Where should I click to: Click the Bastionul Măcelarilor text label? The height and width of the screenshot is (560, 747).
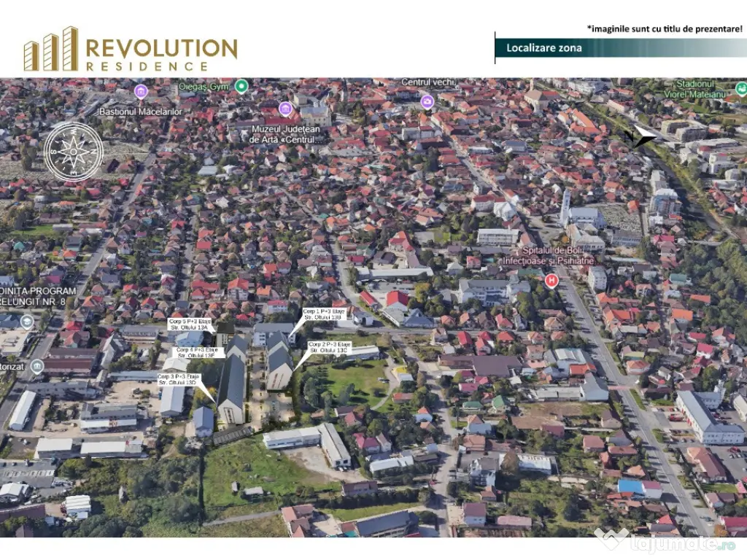tap(140, 112)
